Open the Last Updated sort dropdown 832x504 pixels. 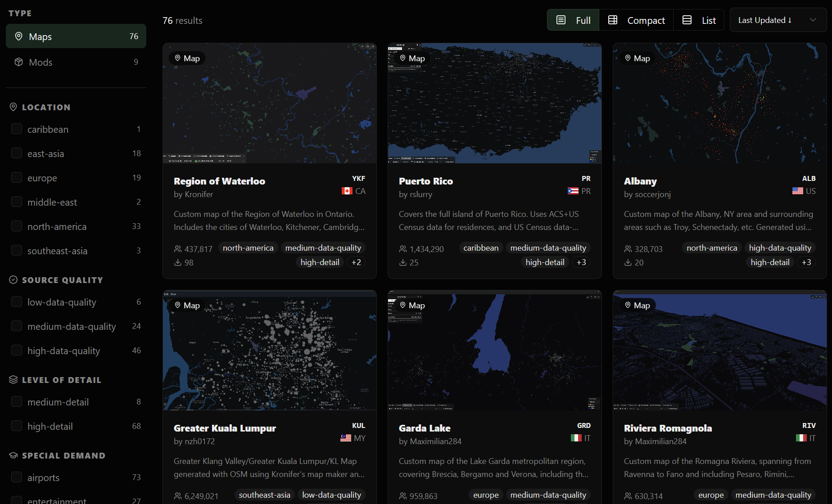pos(778,20)
